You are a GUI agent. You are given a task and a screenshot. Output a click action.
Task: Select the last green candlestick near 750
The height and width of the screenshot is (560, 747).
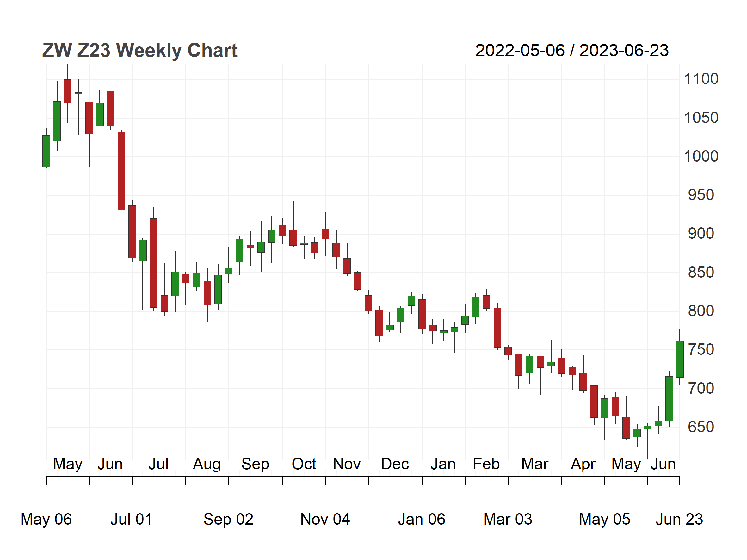tap(680, 359)
